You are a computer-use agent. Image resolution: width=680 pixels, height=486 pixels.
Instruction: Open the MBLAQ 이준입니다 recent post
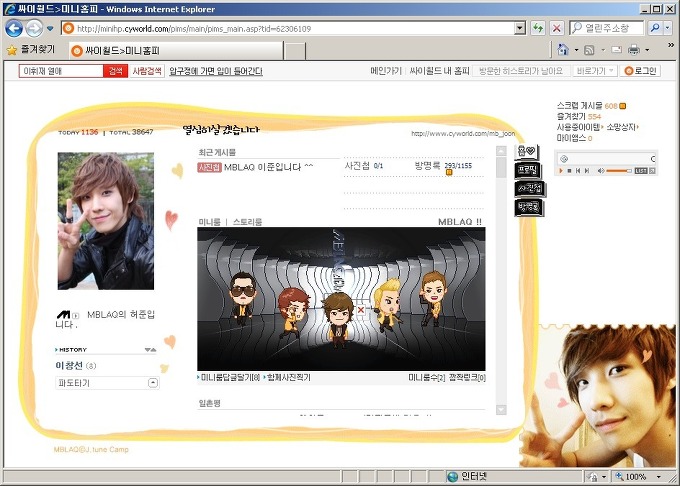[268, 167]
